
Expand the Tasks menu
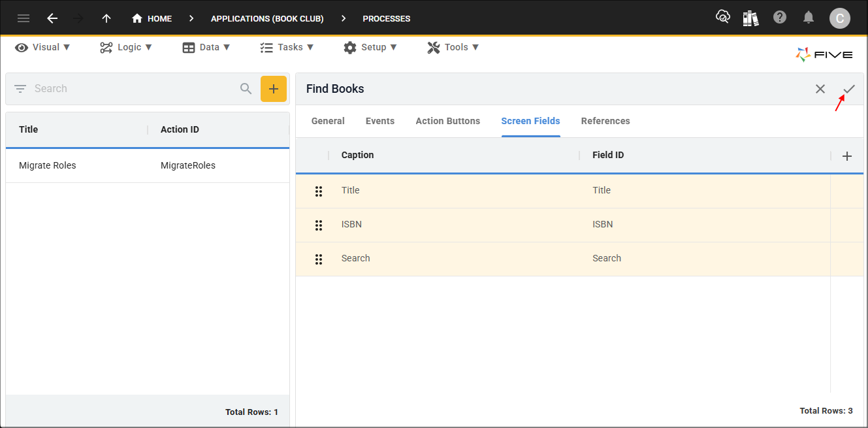coord(287,47)
